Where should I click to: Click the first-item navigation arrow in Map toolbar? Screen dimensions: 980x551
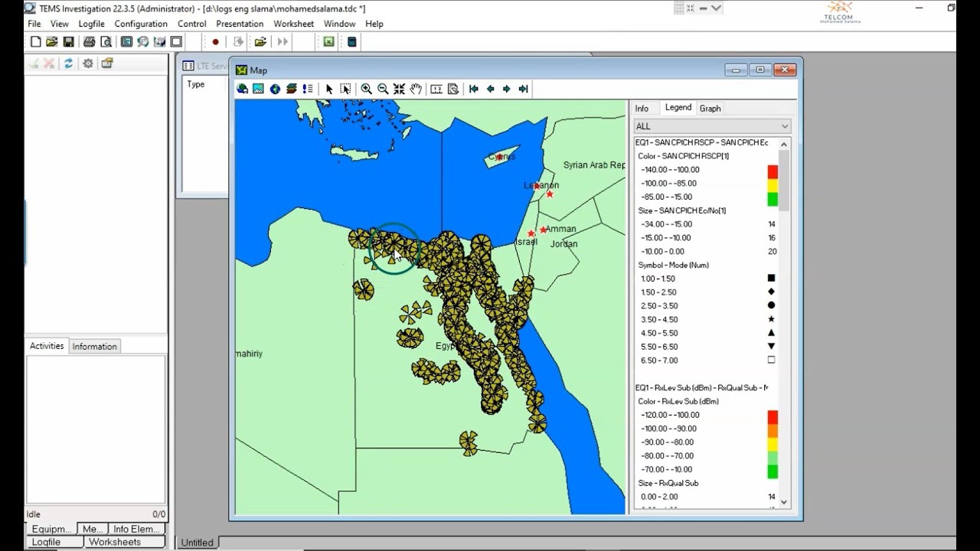(474, 89)
